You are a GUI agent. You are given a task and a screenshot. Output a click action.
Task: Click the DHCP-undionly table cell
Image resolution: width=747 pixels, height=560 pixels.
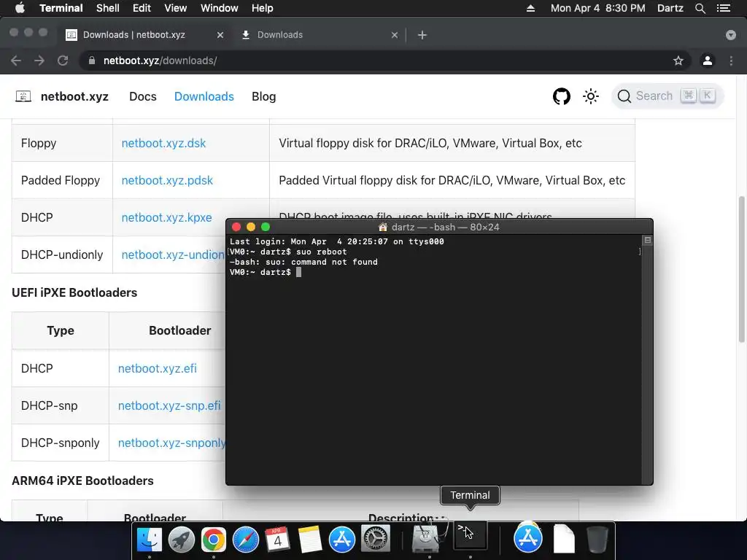pos(62,254)
